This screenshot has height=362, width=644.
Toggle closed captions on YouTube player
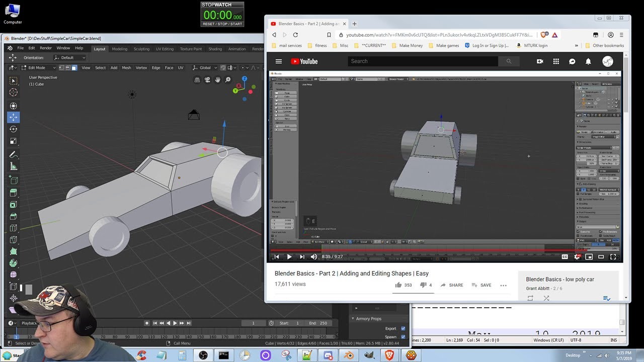coord(565,256)
